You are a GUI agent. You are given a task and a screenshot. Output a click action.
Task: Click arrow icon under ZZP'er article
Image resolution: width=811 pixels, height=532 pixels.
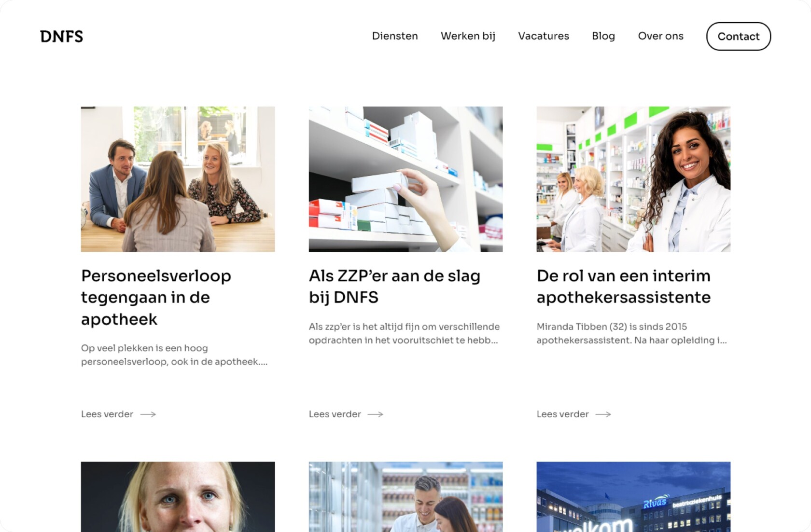coord(376,414)
